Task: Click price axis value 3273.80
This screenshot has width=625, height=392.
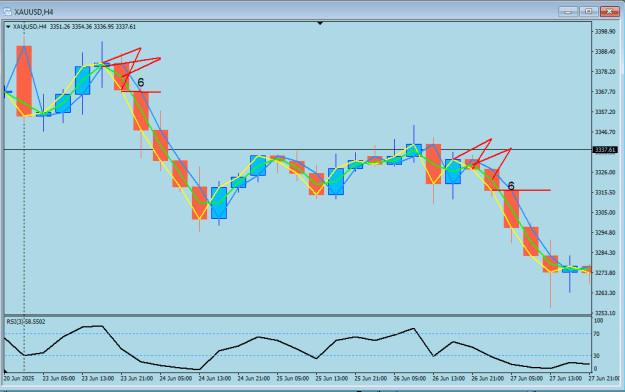Action: pos(605,273)
